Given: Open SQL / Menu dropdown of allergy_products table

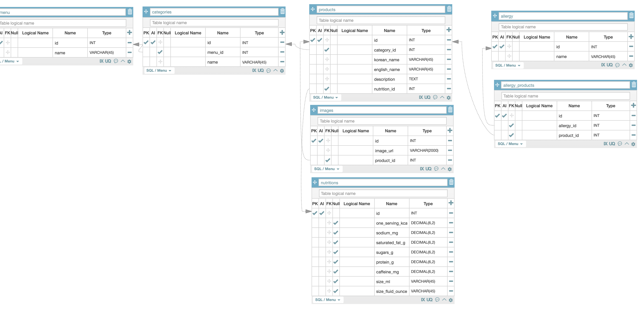Looking at the screenshot, I should tap(510, 144).
